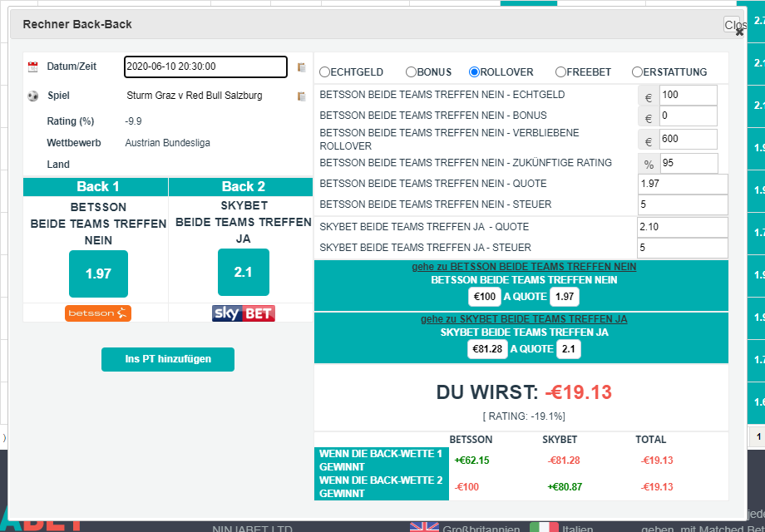This screenshot has height=532, width=765.
Task: Click the Betsson Bonus amount field showing 0
Action: [688, 116]
